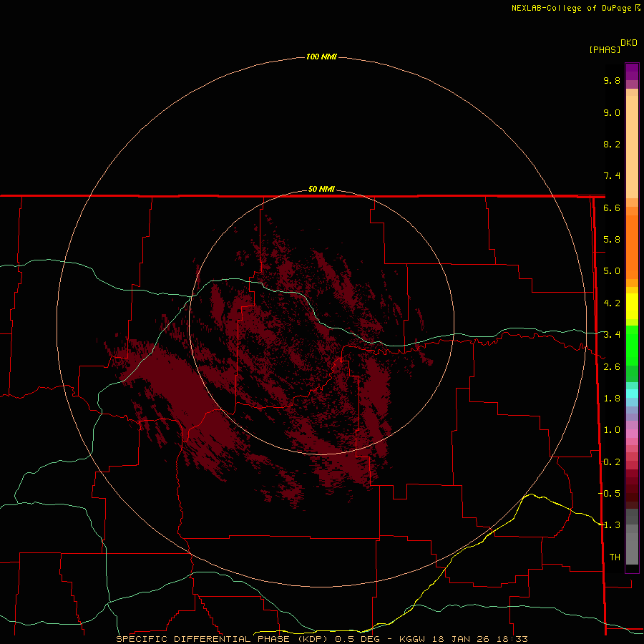Click the 8.2 scale value
The width and height of the screenshot is (644, 644).
click(x=612, y=144)
